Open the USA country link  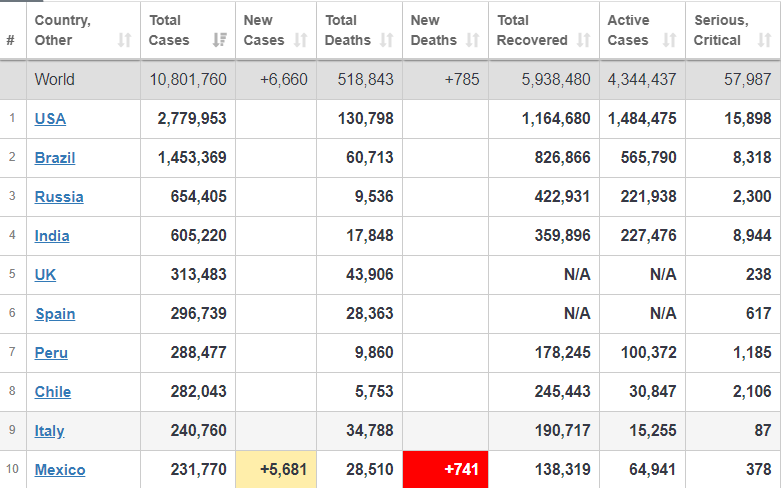50,119
